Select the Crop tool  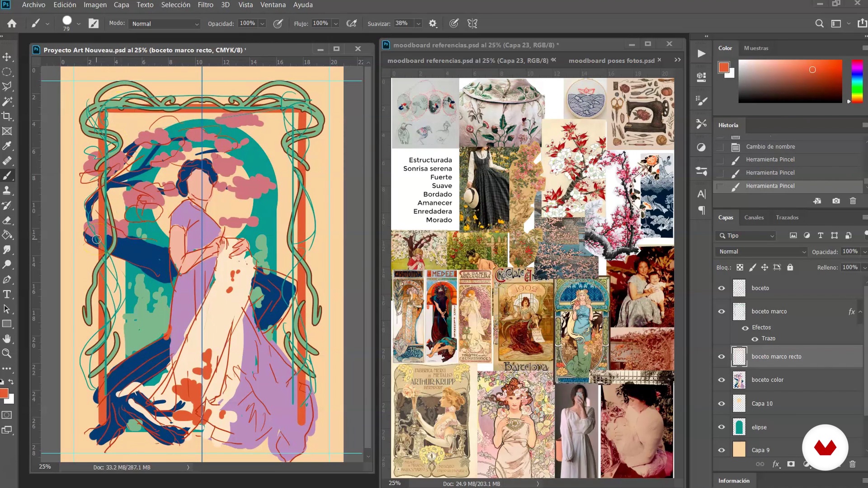(7, 116)
